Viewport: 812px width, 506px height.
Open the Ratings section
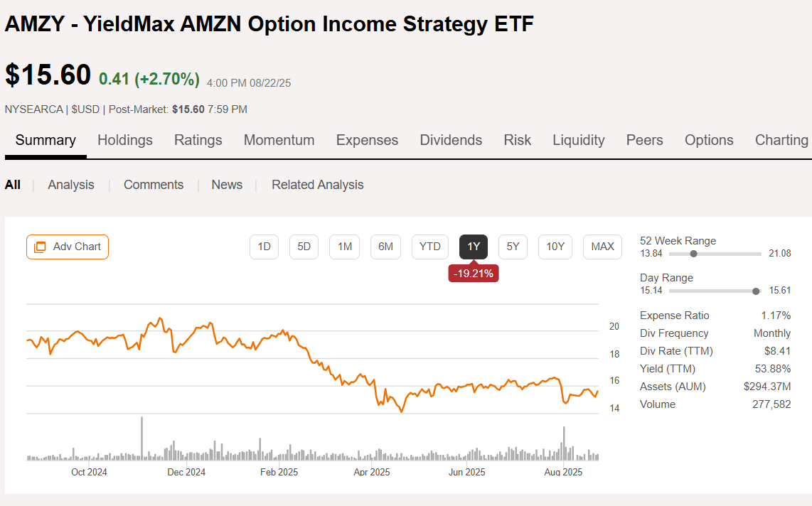198,140
